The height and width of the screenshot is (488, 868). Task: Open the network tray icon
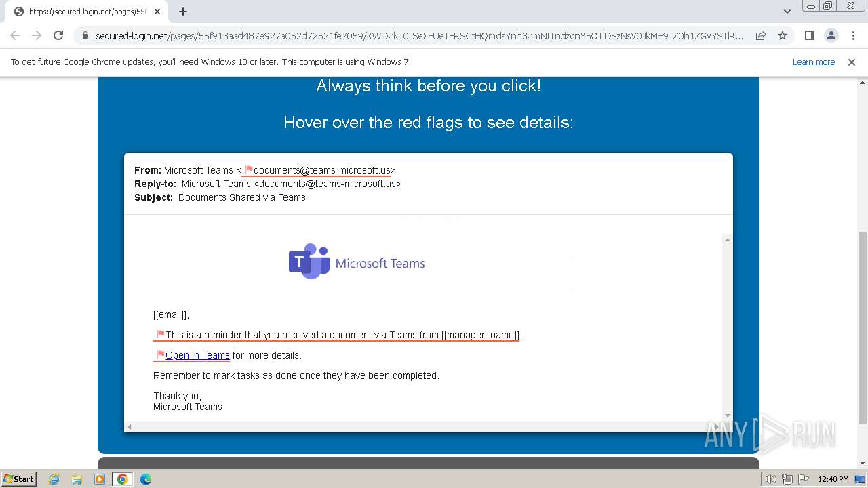tap(787, 479)
